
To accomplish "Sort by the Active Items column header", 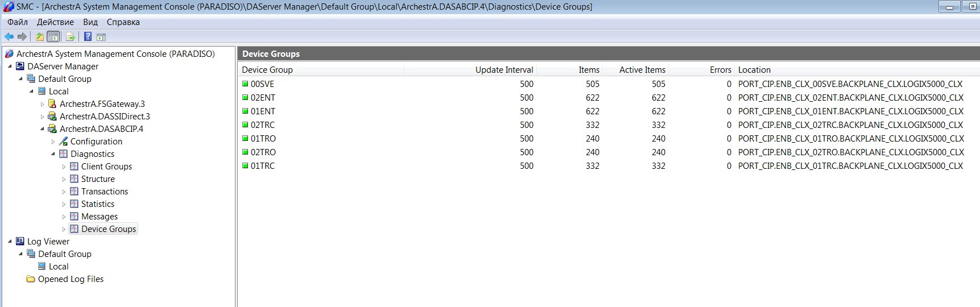I will (x=642, y=70).
